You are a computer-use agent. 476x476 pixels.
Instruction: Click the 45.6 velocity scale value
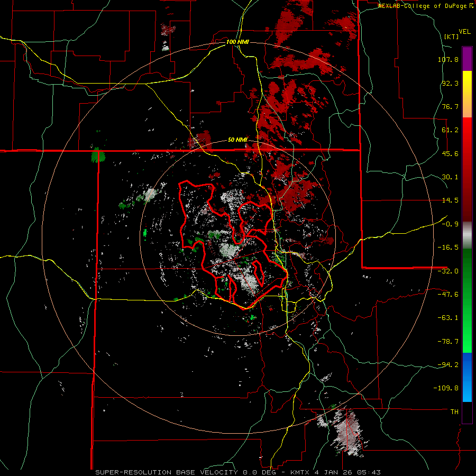tap(450, 153)
